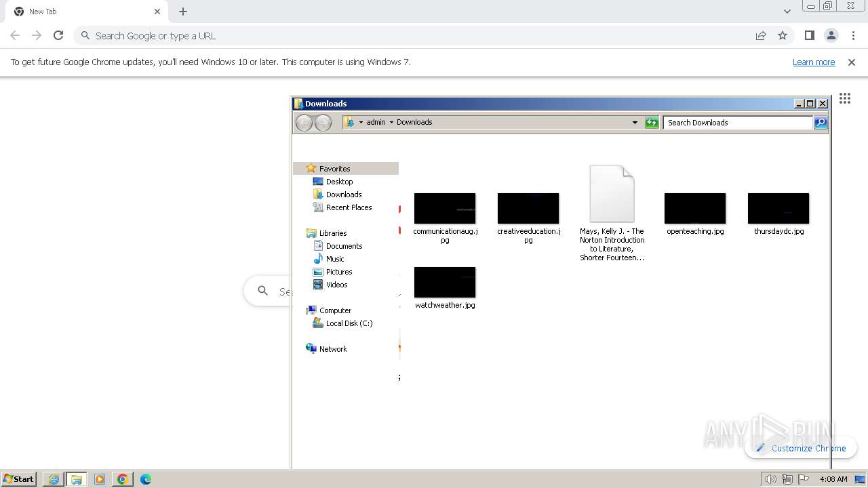Select watchweather.jpg thumbnail

[x=445, y=282]
